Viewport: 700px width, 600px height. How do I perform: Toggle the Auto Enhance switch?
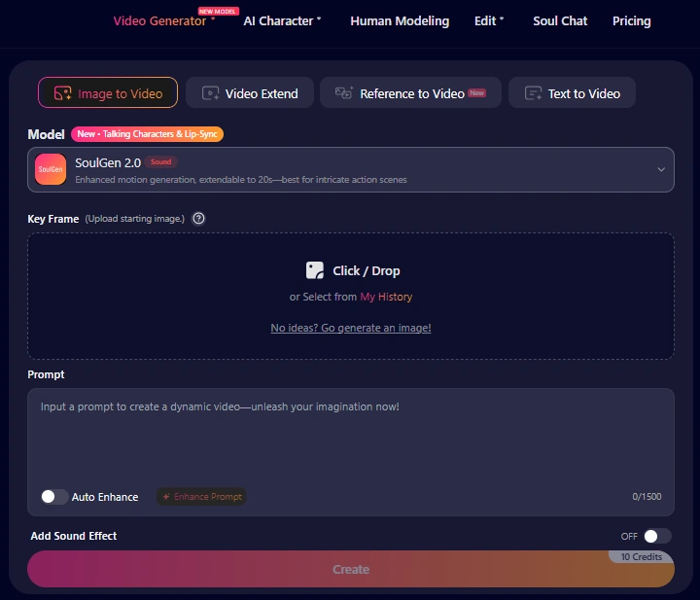coord(54,496)
